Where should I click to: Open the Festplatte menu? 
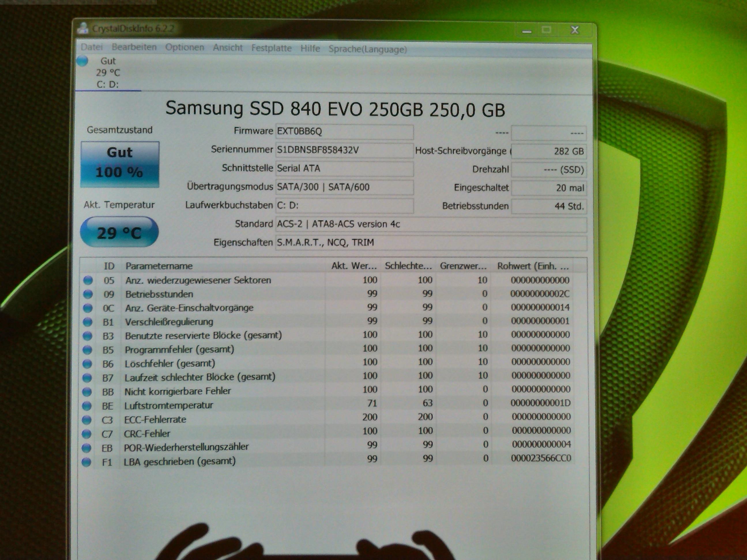tap(271, 48)
